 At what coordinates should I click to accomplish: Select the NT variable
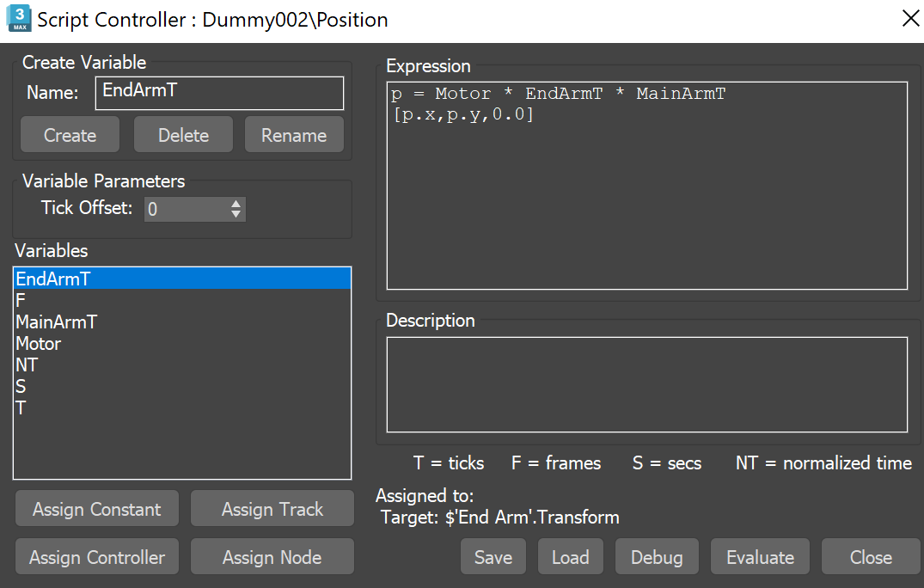(x=27, y=364)
